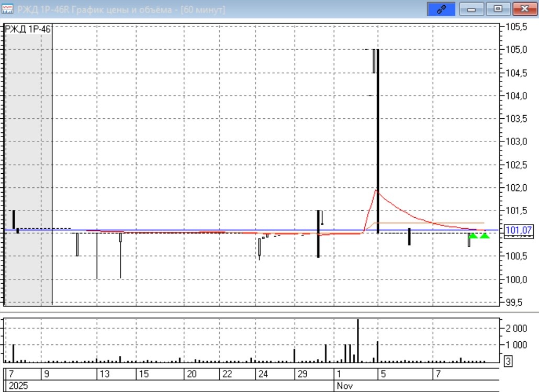The width and height of the screenshot is (539, 392).
Task: Click the red moving average line peak
Action: pyautogui.click(x=376, y=191)
